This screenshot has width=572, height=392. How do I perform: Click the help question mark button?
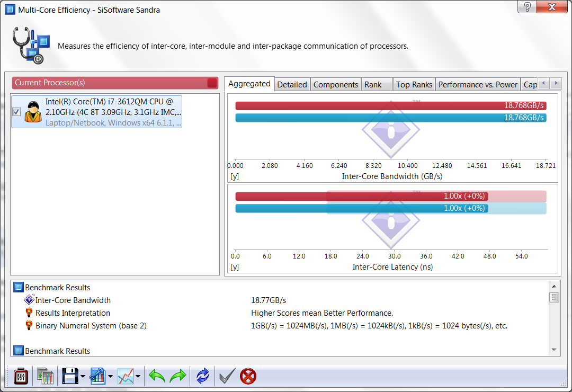[527, 6]
